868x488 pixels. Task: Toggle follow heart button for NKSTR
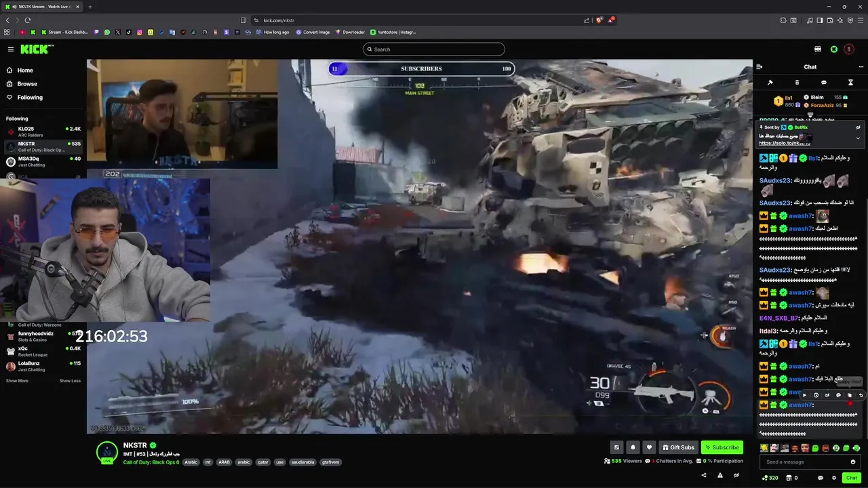tap(649, 447)
